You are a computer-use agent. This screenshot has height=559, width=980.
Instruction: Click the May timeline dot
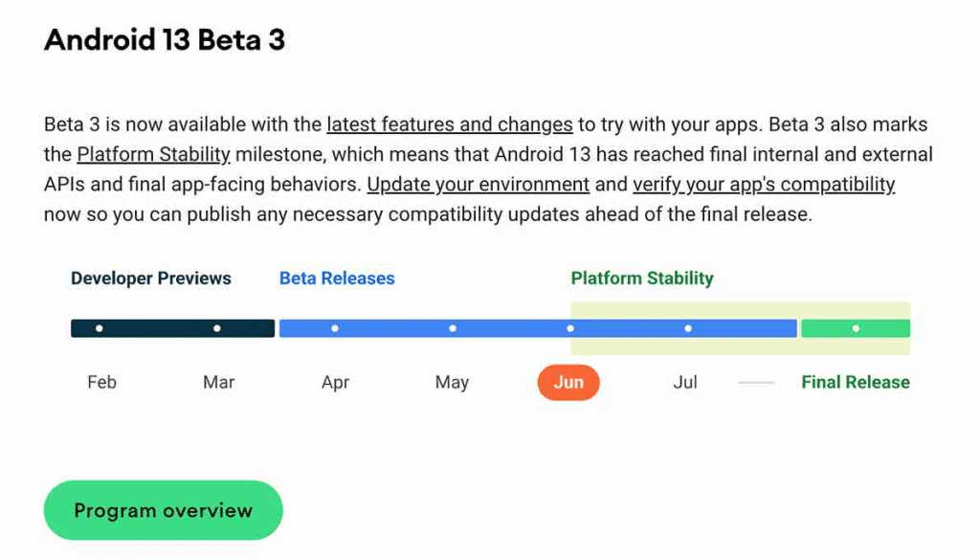click(x=453, y=328)
